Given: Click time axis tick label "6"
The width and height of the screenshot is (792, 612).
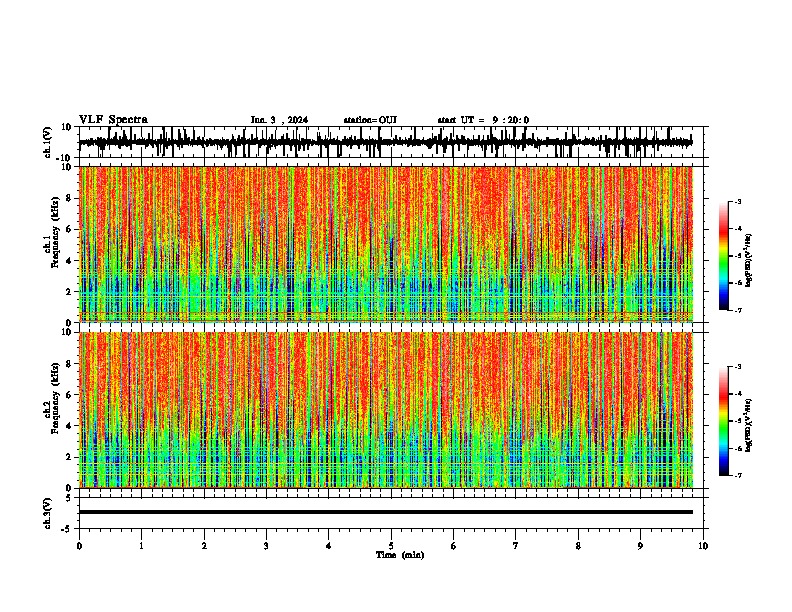Looking at the screenshot, I should (453, 546).
